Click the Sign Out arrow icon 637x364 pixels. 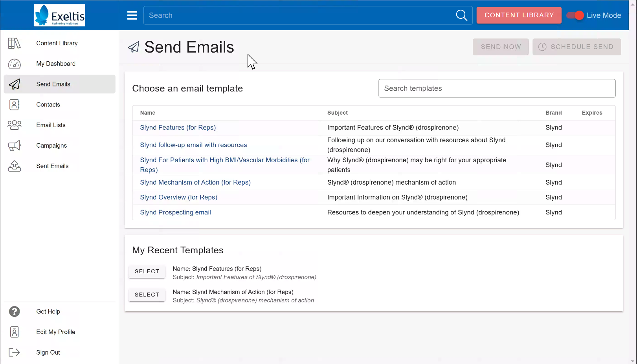point(15,352)
